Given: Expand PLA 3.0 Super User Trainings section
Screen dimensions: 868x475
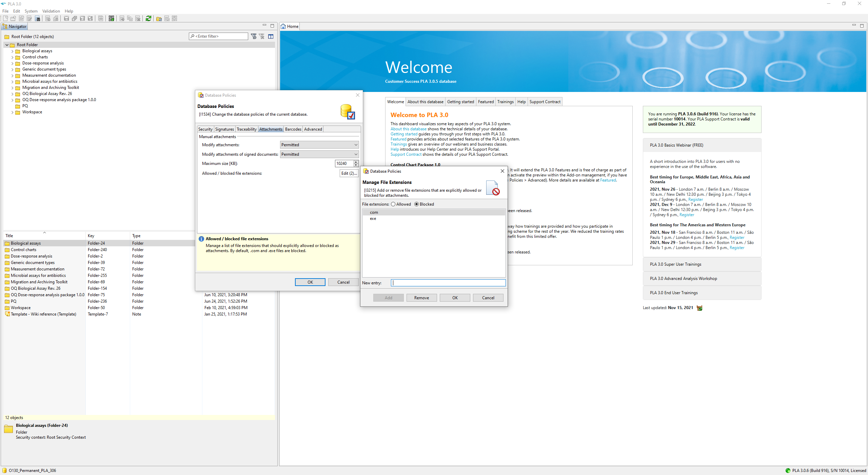Looking at the screenshot, I should 702,264.
